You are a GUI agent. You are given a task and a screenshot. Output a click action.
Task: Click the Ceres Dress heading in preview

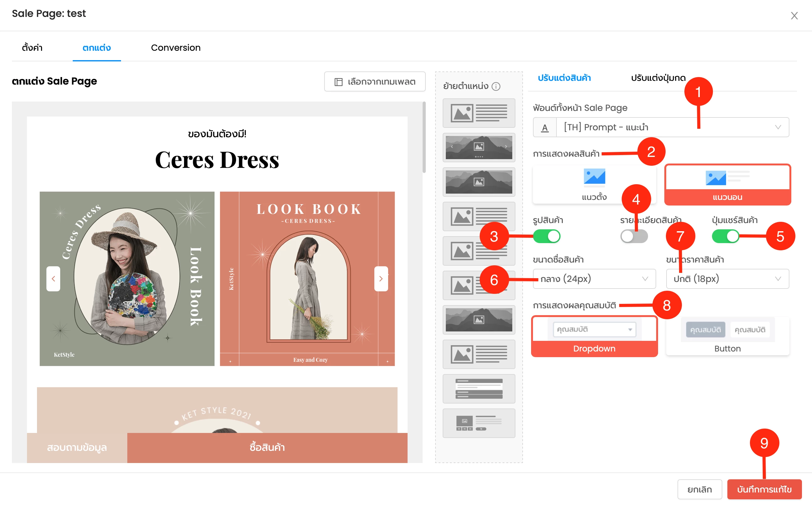tap(217, 160)
